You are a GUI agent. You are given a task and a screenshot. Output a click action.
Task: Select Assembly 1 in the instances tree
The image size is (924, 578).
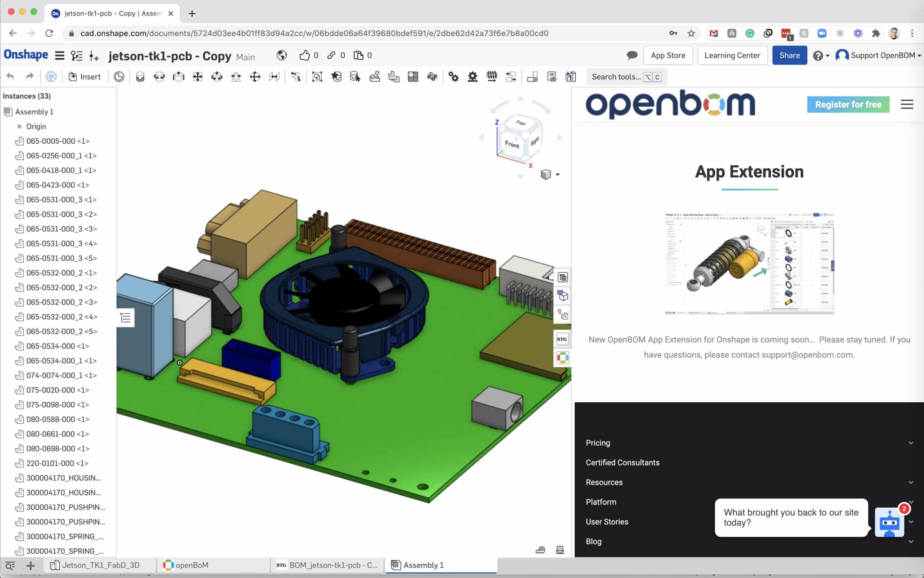click(x=34, y=111)
